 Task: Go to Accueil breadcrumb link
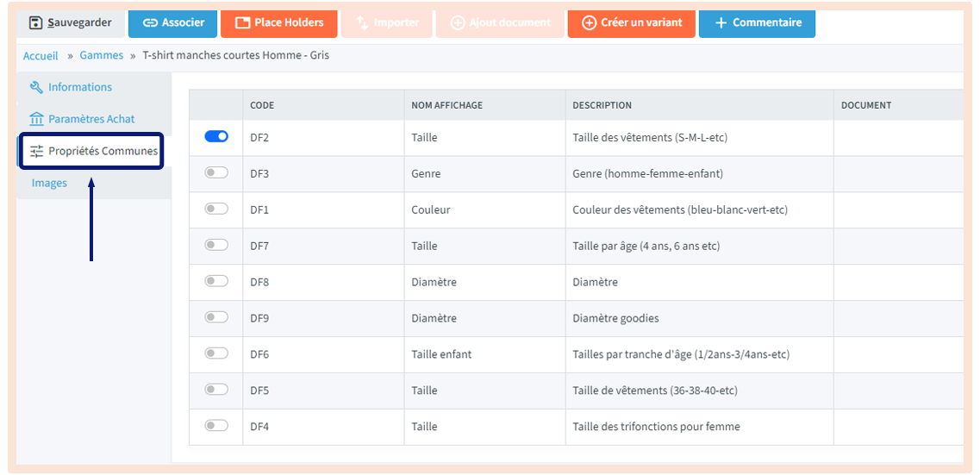tap(41, 56)
